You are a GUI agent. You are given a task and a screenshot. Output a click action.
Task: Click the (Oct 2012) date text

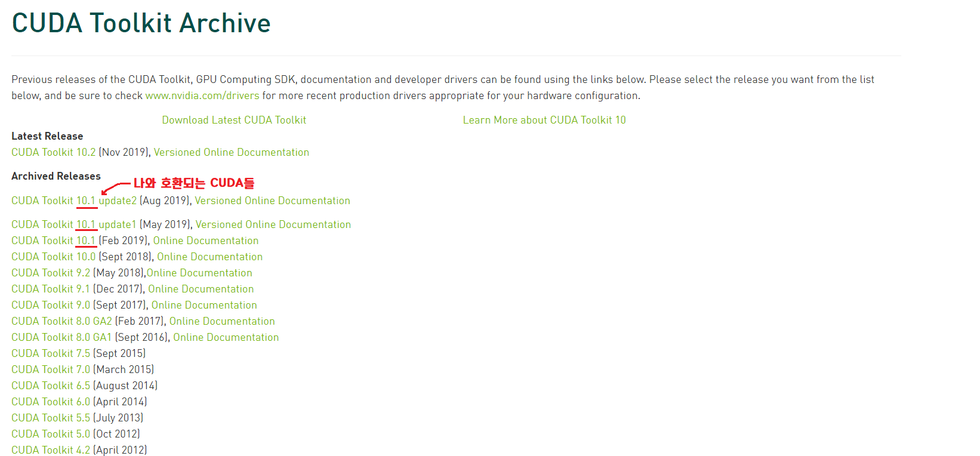pos(116,434)
